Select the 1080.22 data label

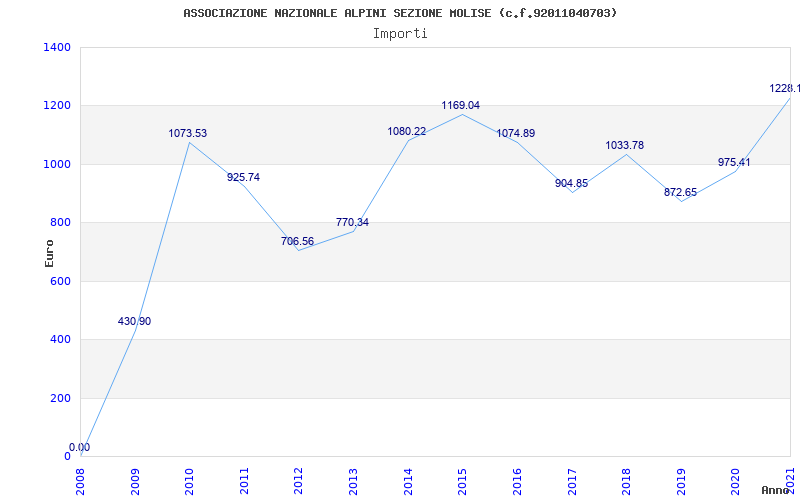coord(407,132)
